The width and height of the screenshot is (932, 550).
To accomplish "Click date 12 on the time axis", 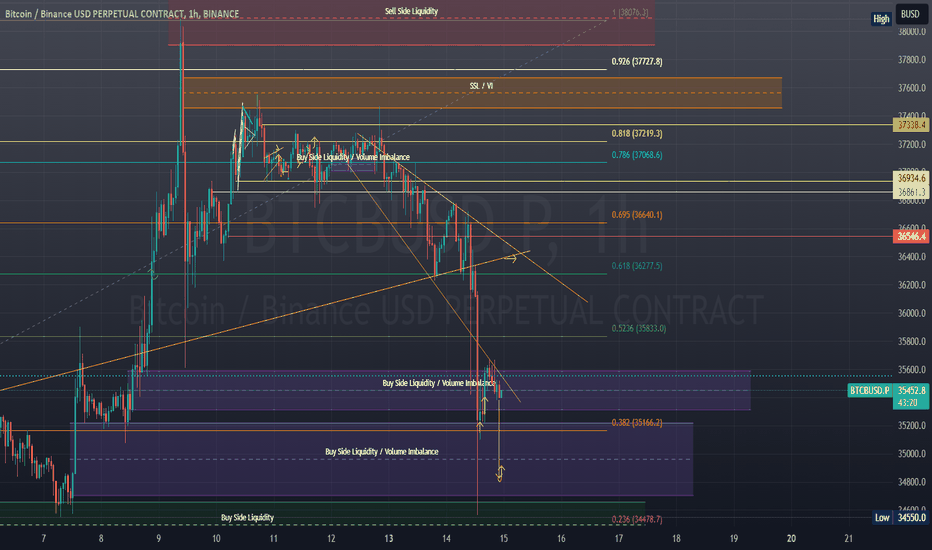I will tap(331, 539).
